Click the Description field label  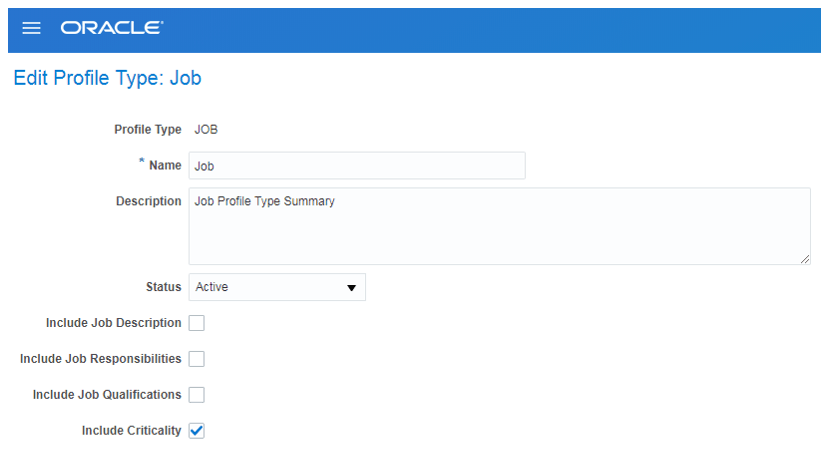(x=149, y=201)
